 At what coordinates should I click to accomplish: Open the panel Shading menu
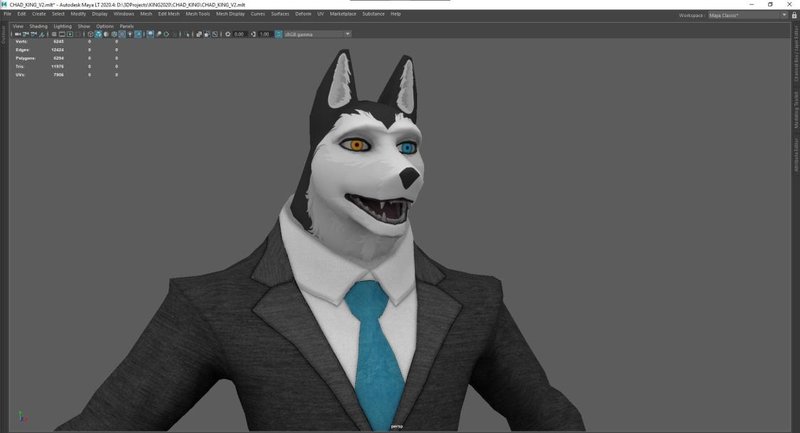[x=38, y=26]
